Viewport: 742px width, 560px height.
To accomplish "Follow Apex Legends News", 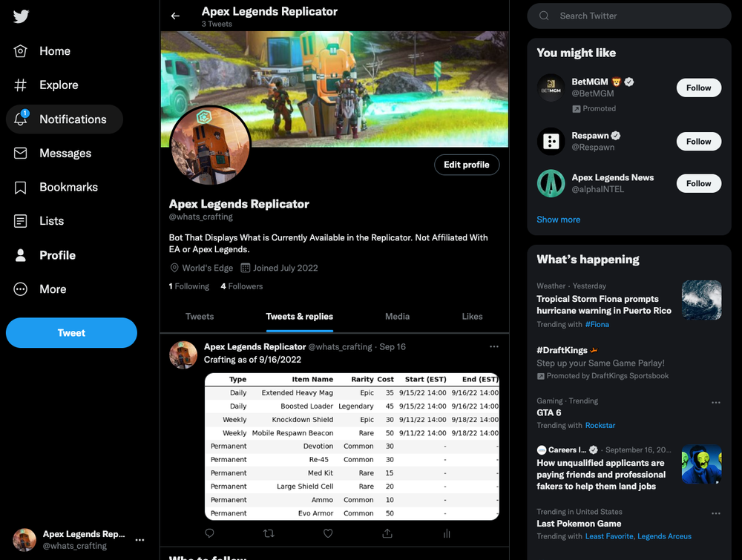I will [x=698, y=183].
